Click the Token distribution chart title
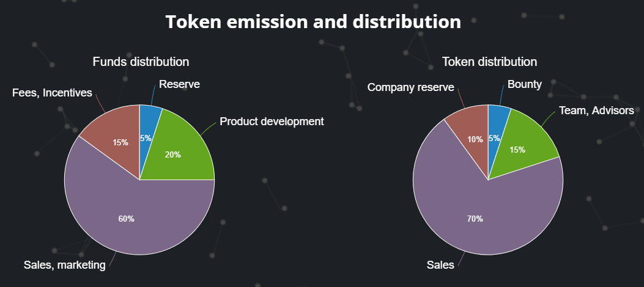Screen dimensions: 644x287 click(x=489, y=62)
